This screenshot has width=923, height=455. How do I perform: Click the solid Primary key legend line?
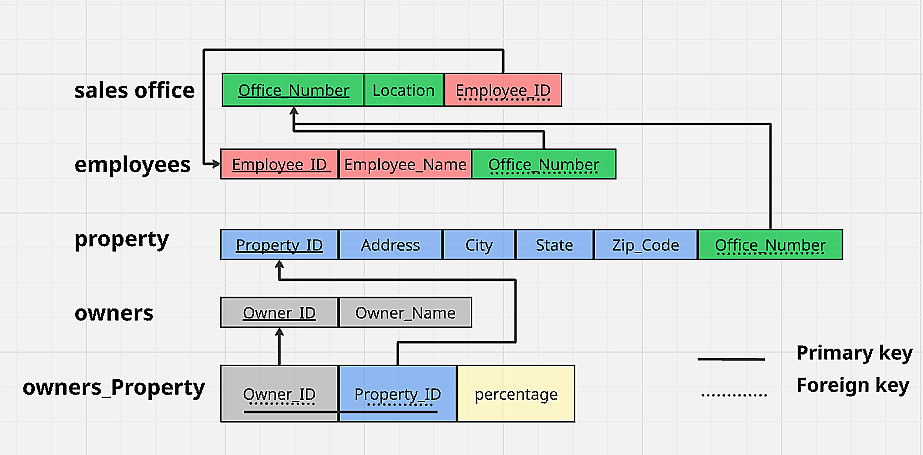(x=731, y=358)
